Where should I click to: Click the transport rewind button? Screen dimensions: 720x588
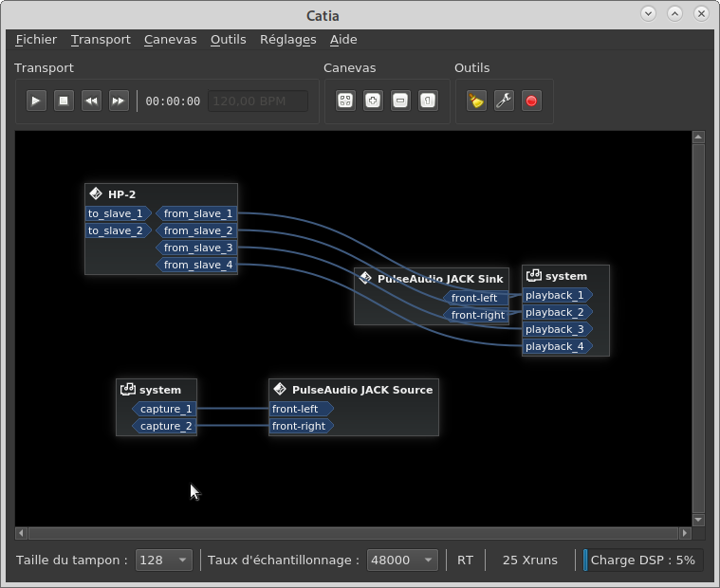point(91,101)
